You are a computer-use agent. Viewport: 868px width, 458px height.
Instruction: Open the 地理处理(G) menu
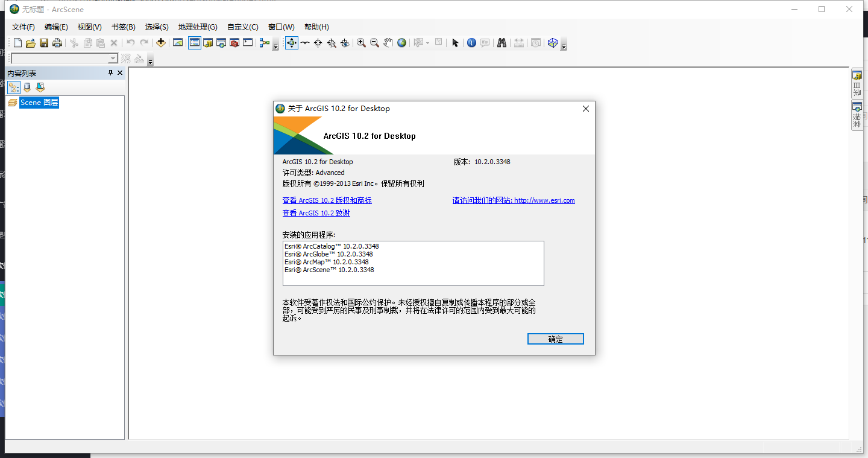point(198,27)
